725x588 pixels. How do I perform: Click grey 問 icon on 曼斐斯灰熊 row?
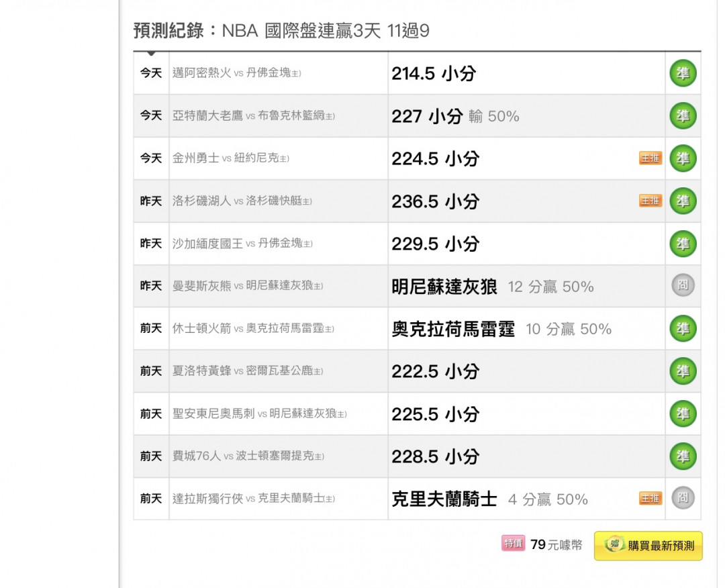(x=683, y=286)
